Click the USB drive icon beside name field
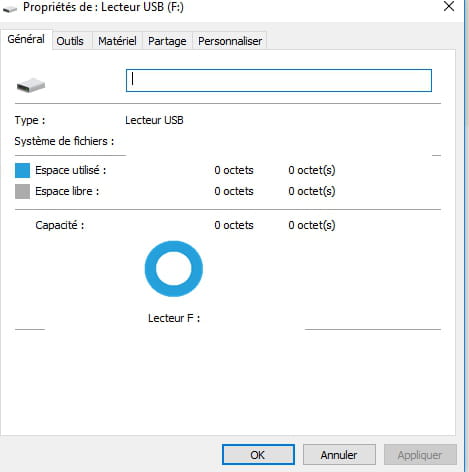The image size is (469, 472). 31,85
